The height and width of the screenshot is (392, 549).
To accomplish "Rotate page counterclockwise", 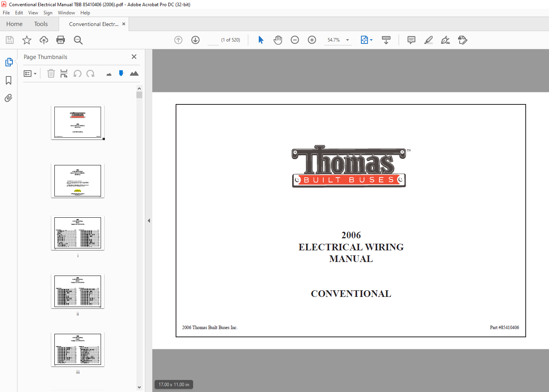I will pyautogui.click(x=77, y=73).
